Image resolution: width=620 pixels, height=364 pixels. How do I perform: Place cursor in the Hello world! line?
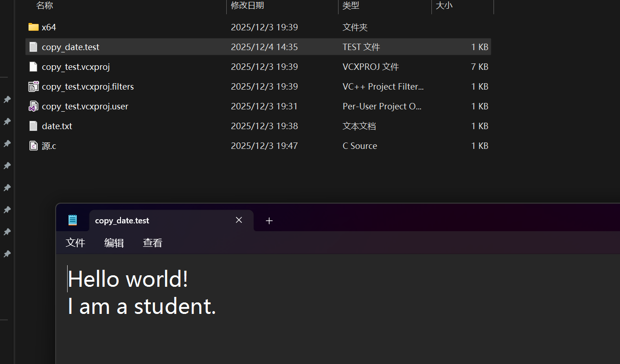[128, 279]
